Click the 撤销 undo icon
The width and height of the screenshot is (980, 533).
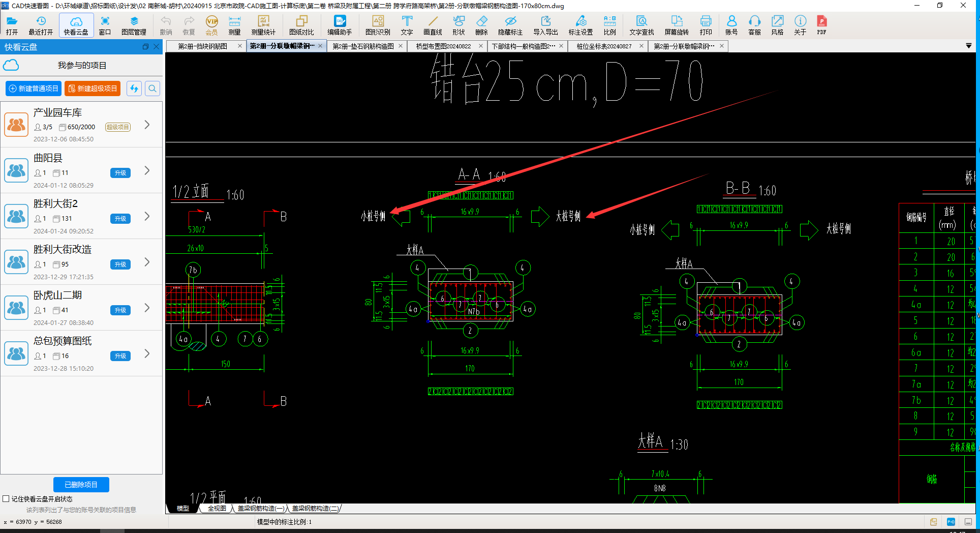[x=166, y=25]
